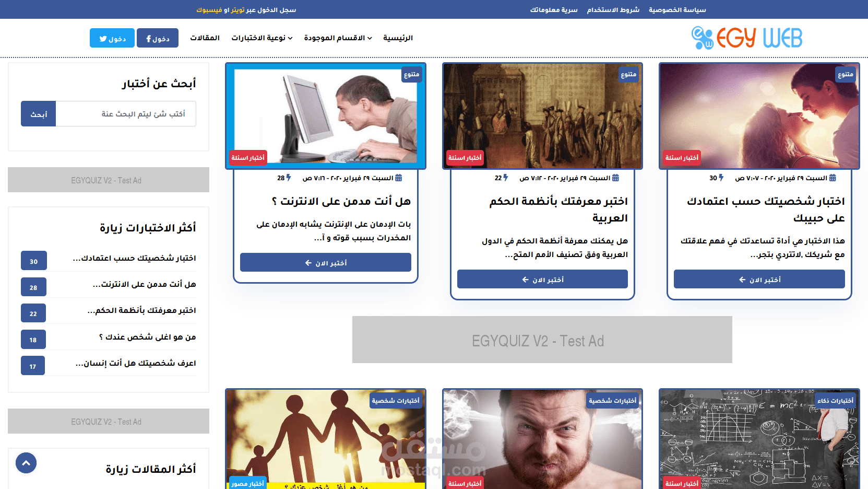Click calendar icon on Arab governance quiz card
This screenshot has height=489, width=868.
615,178
